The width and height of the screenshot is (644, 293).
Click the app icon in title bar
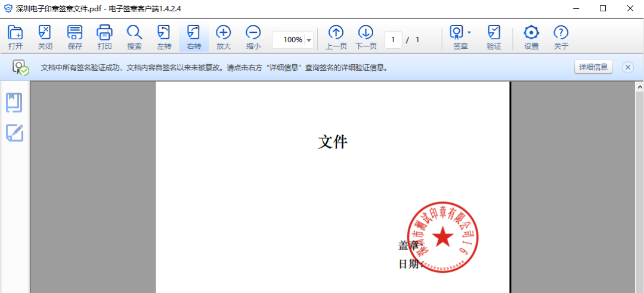tap(8, 8)
